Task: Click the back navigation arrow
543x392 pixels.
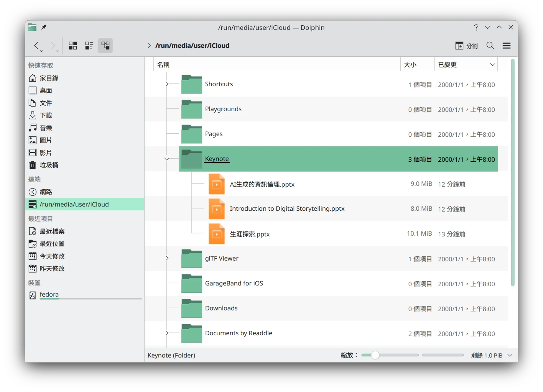Action: point(36,46)
